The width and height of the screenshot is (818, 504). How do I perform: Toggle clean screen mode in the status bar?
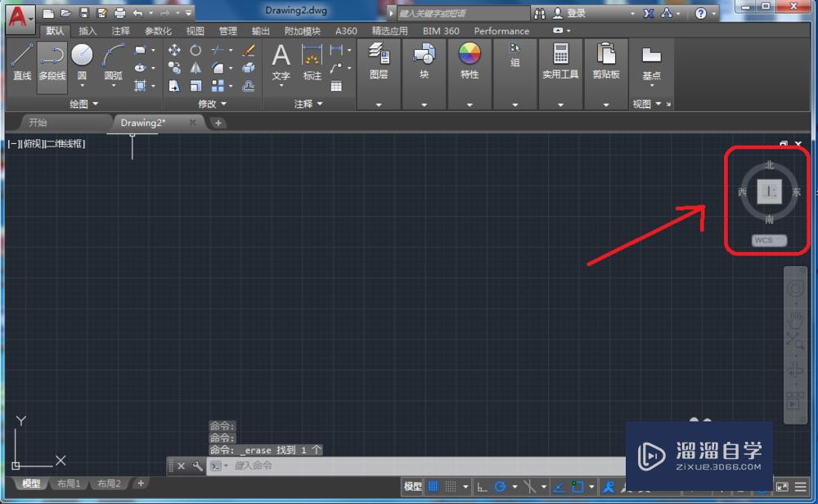782,487
